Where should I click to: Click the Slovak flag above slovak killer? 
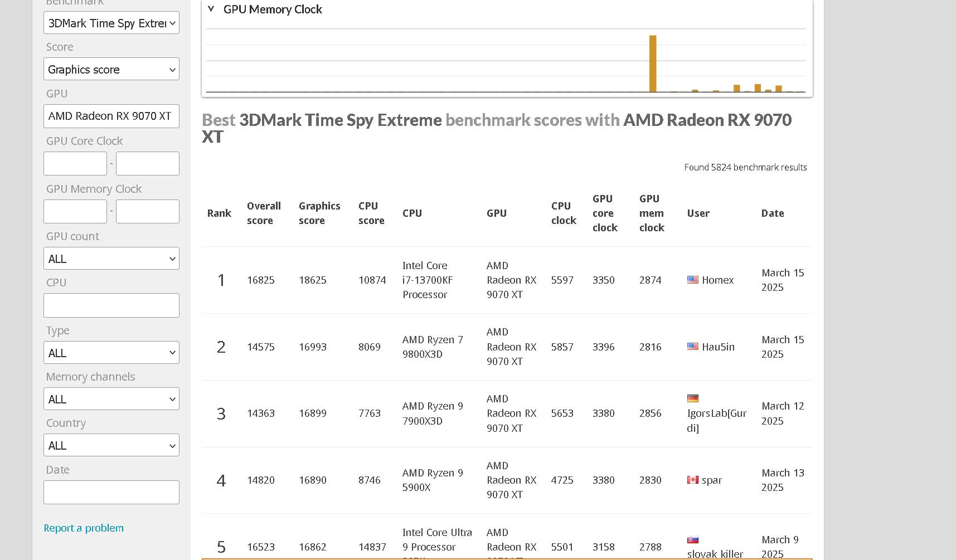692,539
